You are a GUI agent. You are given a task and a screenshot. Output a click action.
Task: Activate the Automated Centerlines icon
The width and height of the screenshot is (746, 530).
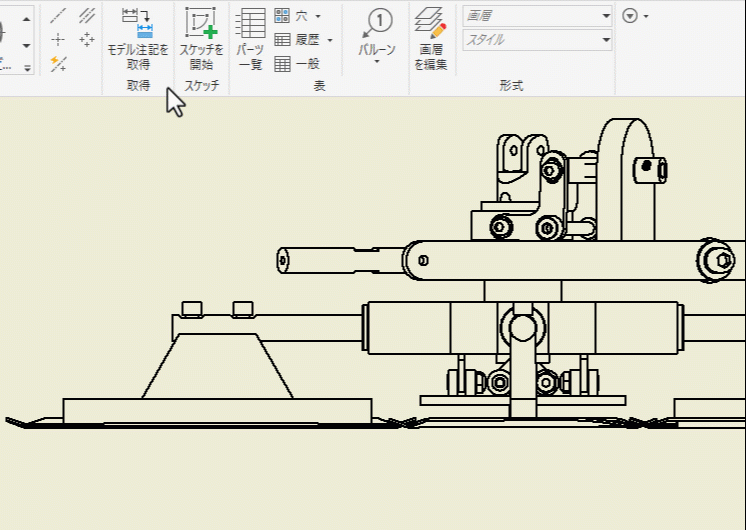(x=58, y=64)
